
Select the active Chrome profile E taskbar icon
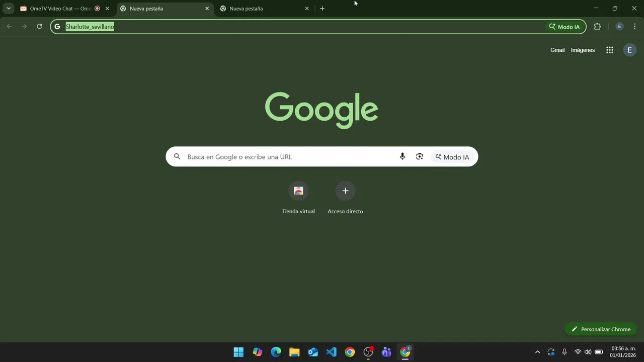[405, 352]
